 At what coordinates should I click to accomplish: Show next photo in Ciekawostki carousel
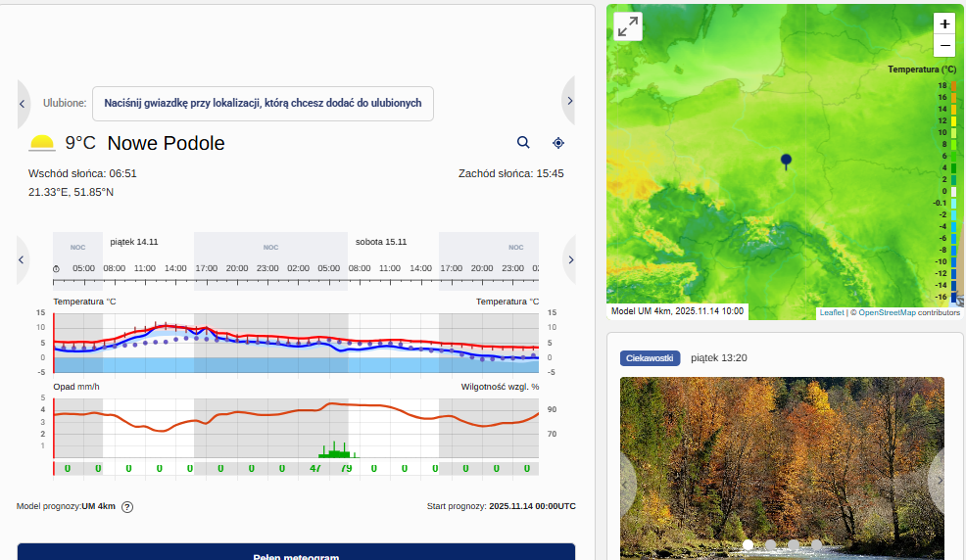939,480
